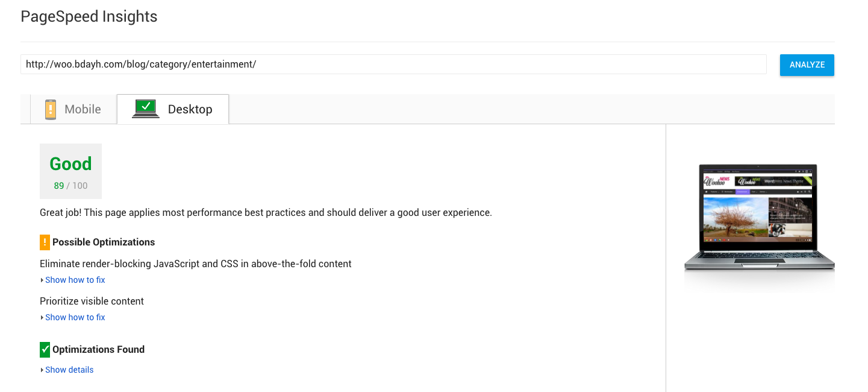The height and width of the screenshot is (392, 868).
Task: Click the green 'Good' score label
Action: coord(70,164)
